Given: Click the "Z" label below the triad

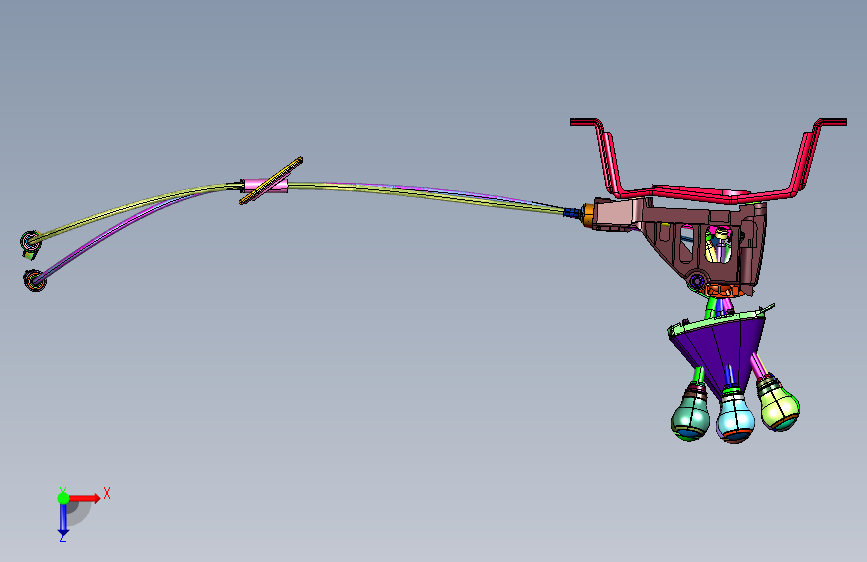Looking at the screenshot, I should pos(62,538).
